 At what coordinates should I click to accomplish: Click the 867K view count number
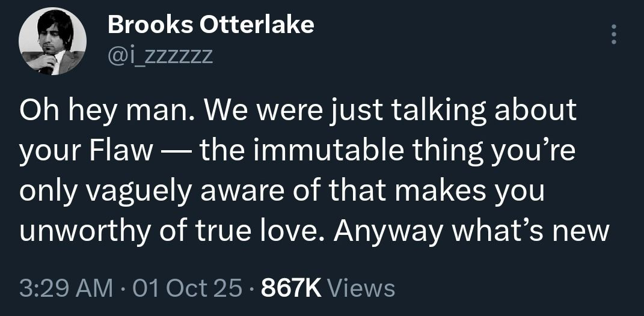point(292,287)
